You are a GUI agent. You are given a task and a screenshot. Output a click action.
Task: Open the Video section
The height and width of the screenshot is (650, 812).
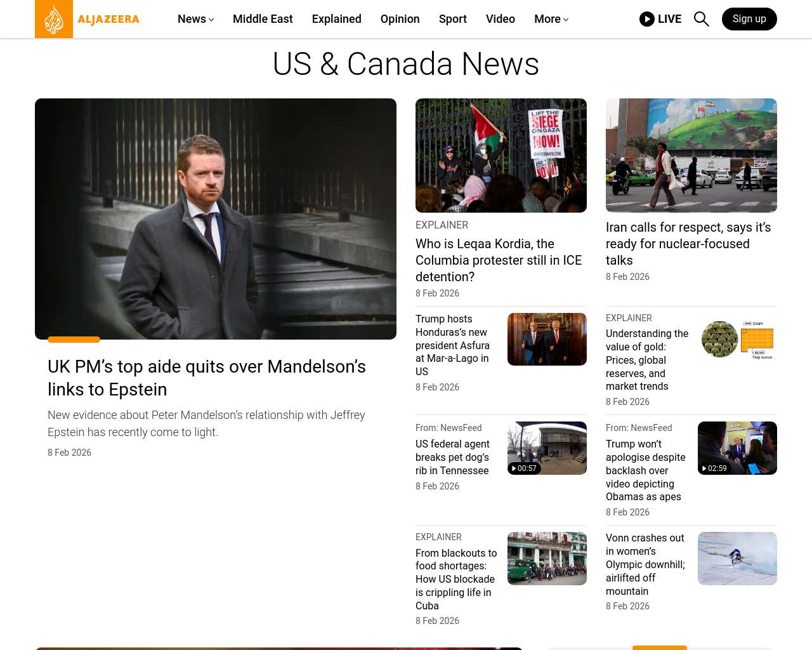pos(500,19)
